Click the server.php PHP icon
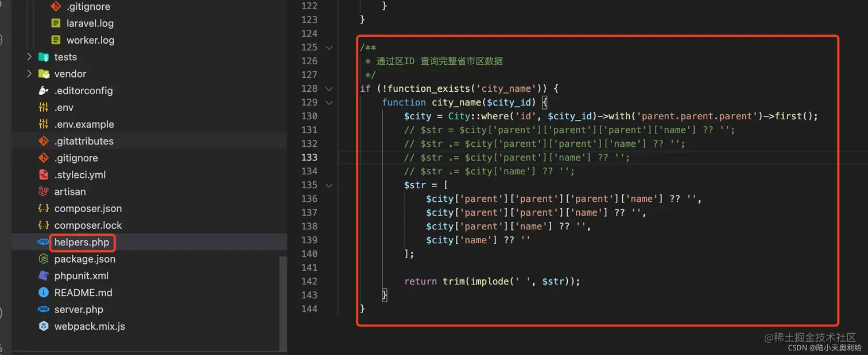868x355 pixels. 44,309
